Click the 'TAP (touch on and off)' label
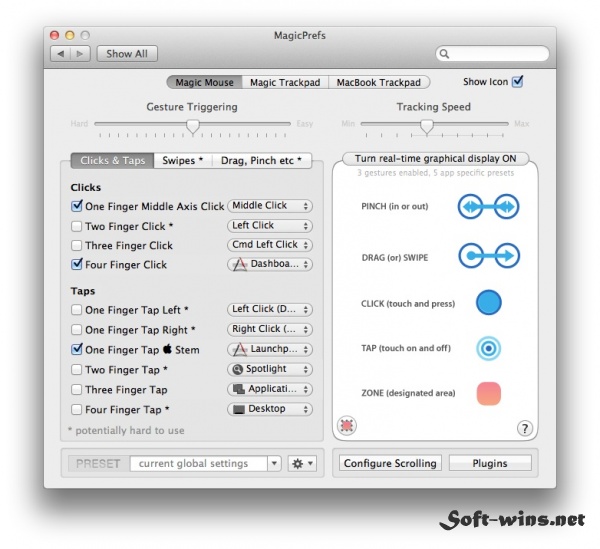The width and height of the screenshot is (600, 549). pos(406,348)
